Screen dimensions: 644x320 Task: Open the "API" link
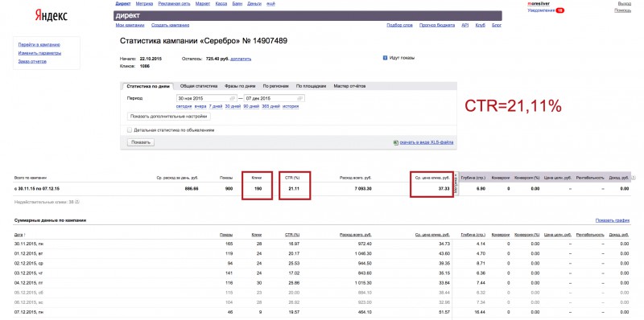click(x=465, y=25)
